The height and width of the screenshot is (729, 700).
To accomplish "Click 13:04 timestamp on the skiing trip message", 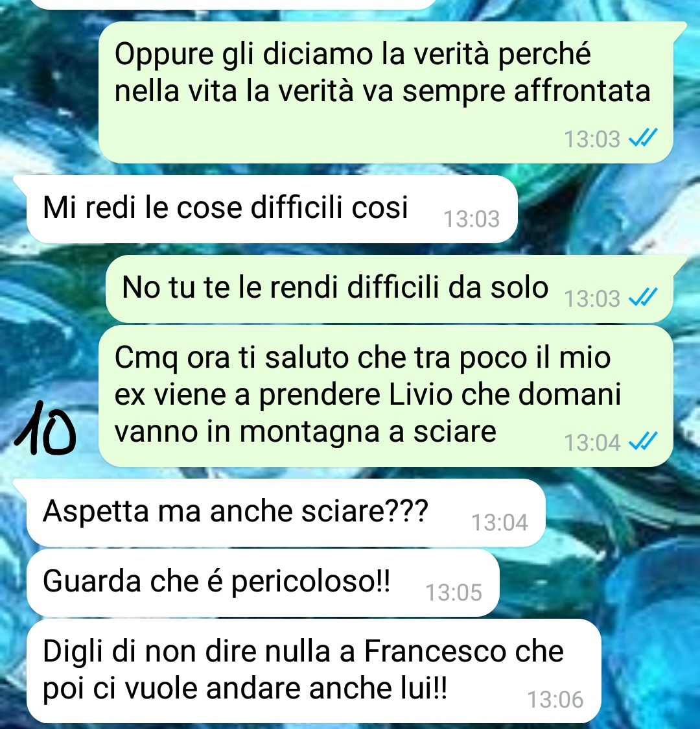I will click(x=592, y=442).
